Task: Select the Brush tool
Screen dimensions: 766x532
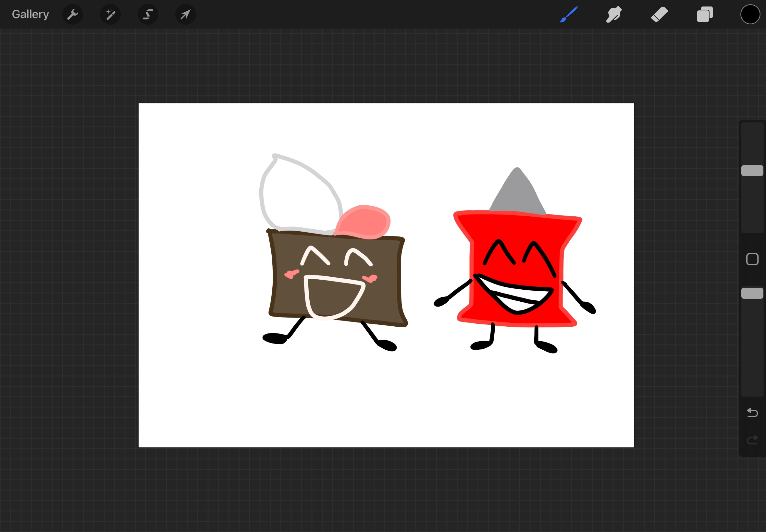Action: (x=569, y=14)
